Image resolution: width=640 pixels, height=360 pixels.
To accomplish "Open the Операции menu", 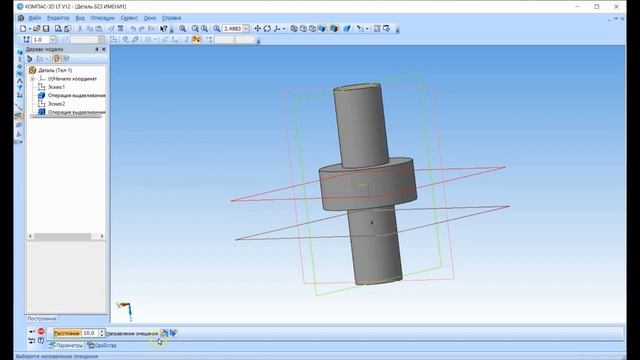I will pyautogui.click(x=102, y=18).
